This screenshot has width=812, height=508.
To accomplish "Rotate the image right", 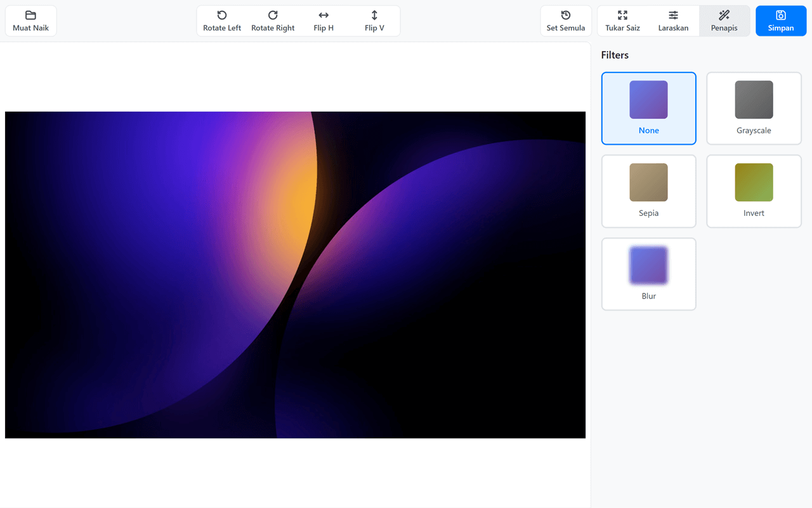I will [273, 21].
